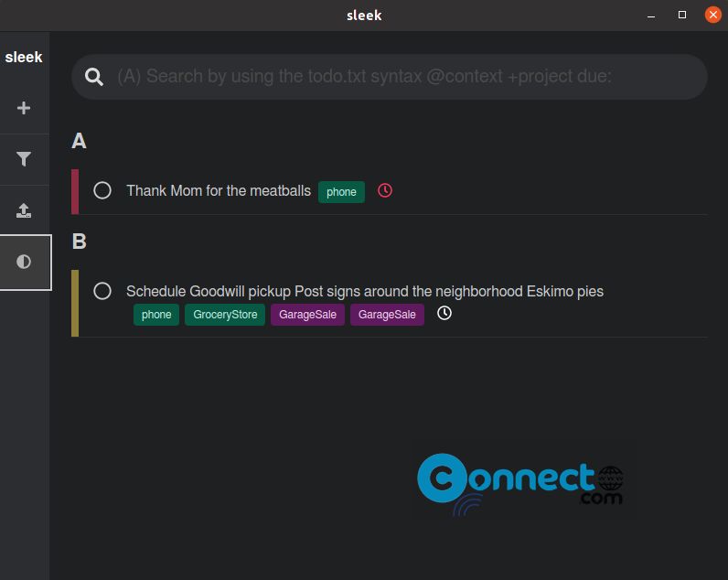Click the sleek logo in sidebar
The height and width of the screenshot is (580, 728).
24,57
